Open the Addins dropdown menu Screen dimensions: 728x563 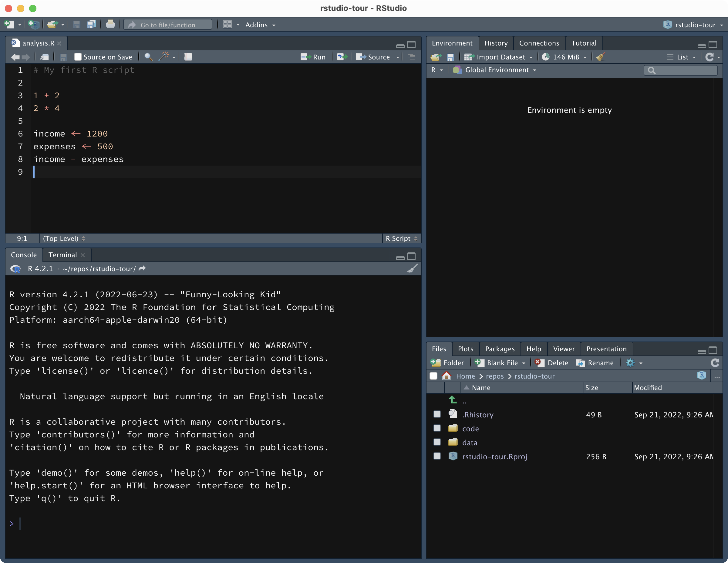point(260,25)
